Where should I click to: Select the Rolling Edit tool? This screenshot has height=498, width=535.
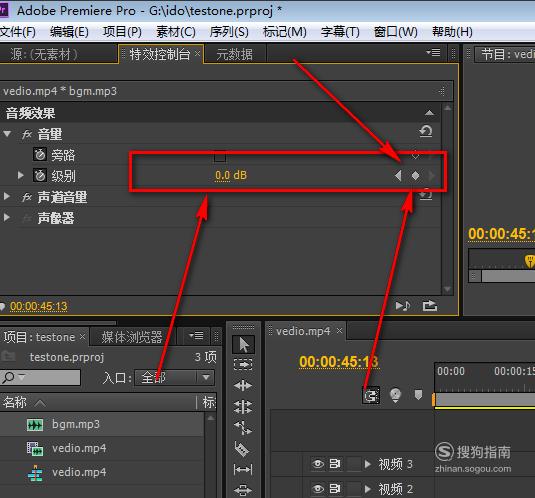coord(243,407)
